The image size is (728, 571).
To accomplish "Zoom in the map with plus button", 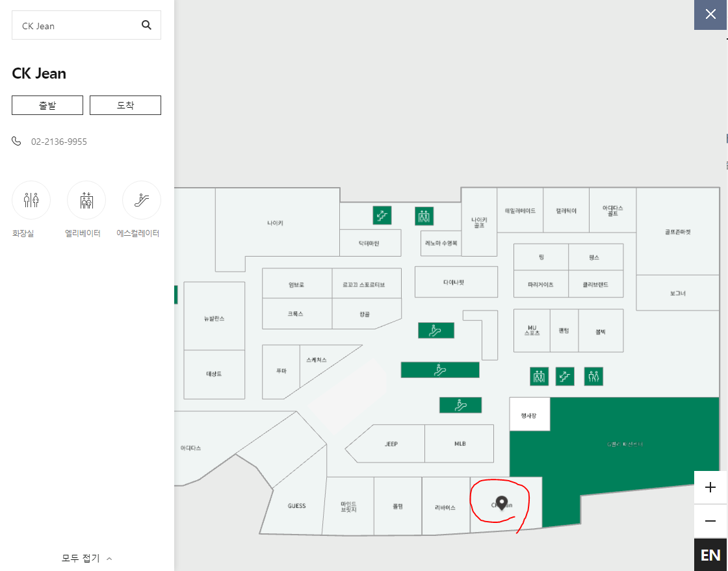I will pyautogui.click(x=710, y=487).
